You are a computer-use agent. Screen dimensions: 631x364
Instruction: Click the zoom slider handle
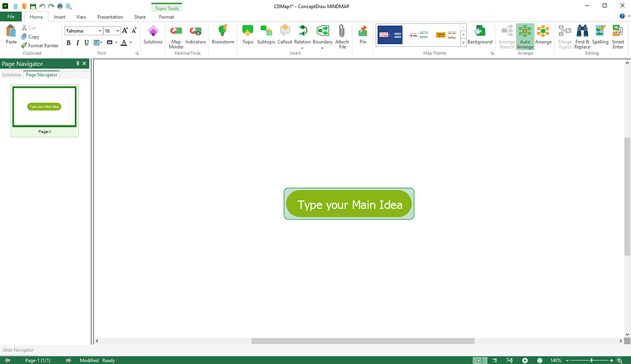coord(591,360)
